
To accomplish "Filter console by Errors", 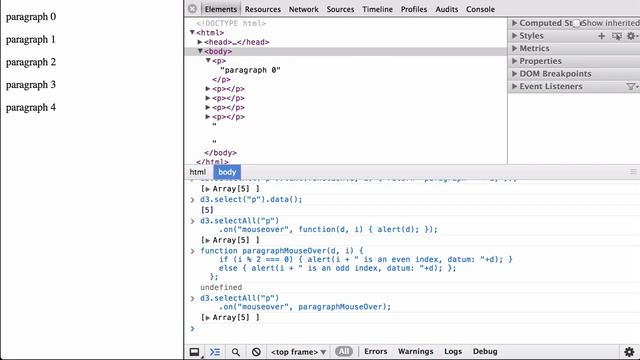I will 375,351.
